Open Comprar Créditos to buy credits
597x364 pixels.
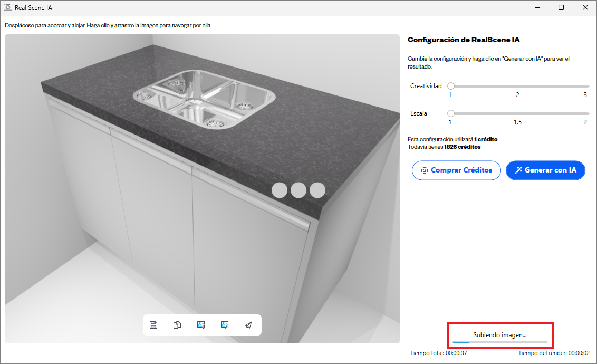pos(456,170)
